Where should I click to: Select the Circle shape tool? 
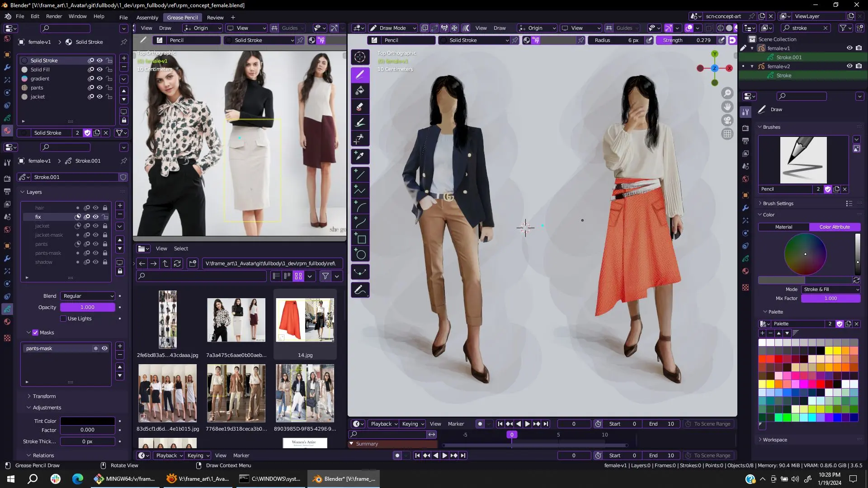(x=360, y=255)
